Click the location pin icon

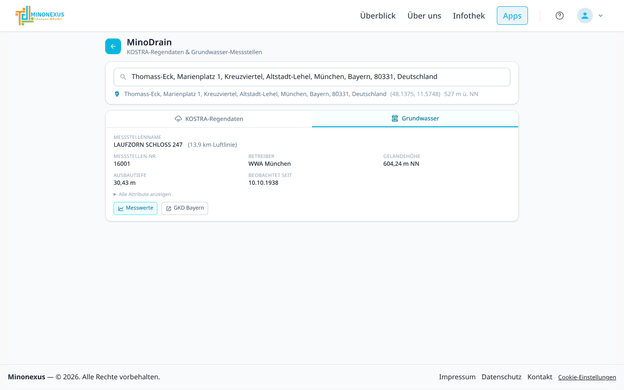117,94
